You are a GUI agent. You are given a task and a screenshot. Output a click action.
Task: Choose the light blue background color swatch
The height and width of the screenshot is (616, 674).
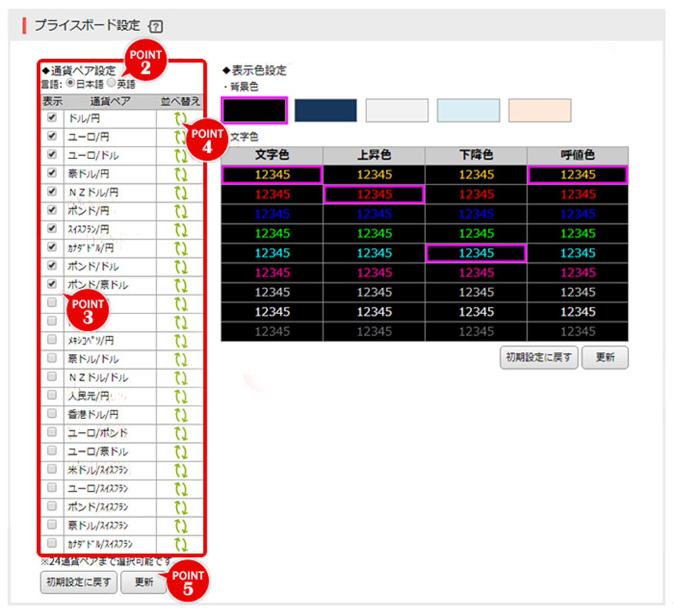pos(467,110)
